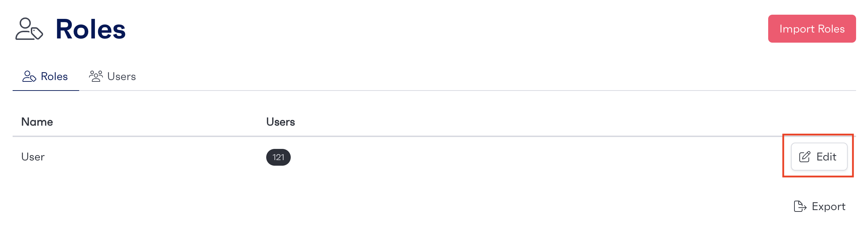Click the pencil icon in Edit button

pos(805,157)
